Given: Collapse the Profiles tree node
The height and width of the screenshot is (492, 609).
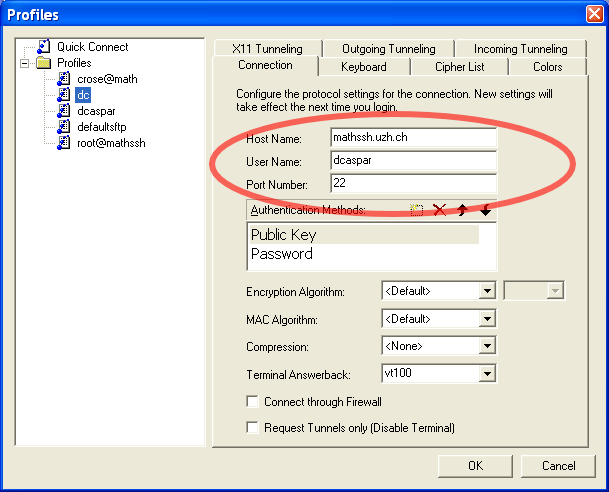Looking at the screenshot, I should click(x=25, y=63).
